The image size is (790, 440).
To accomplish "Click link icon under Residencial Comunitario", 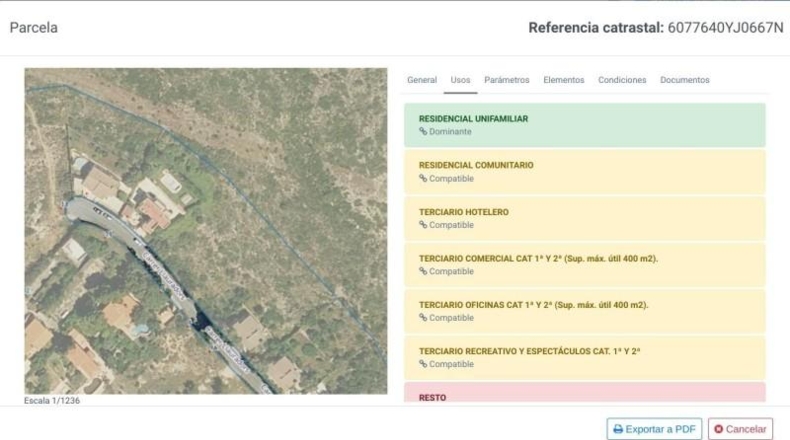I will pos(423,178).
